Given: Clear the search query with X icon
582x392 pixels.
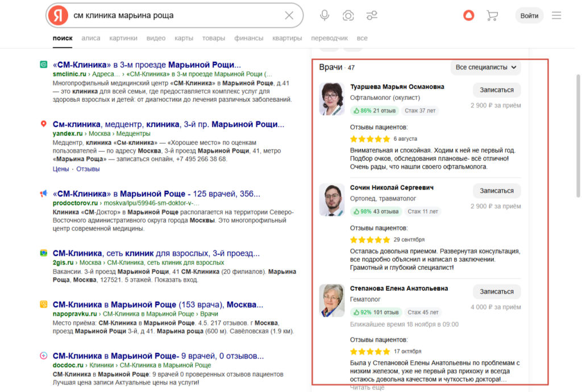Looking at the screenshot, I should pyautogui.click(x=289, y=15).
